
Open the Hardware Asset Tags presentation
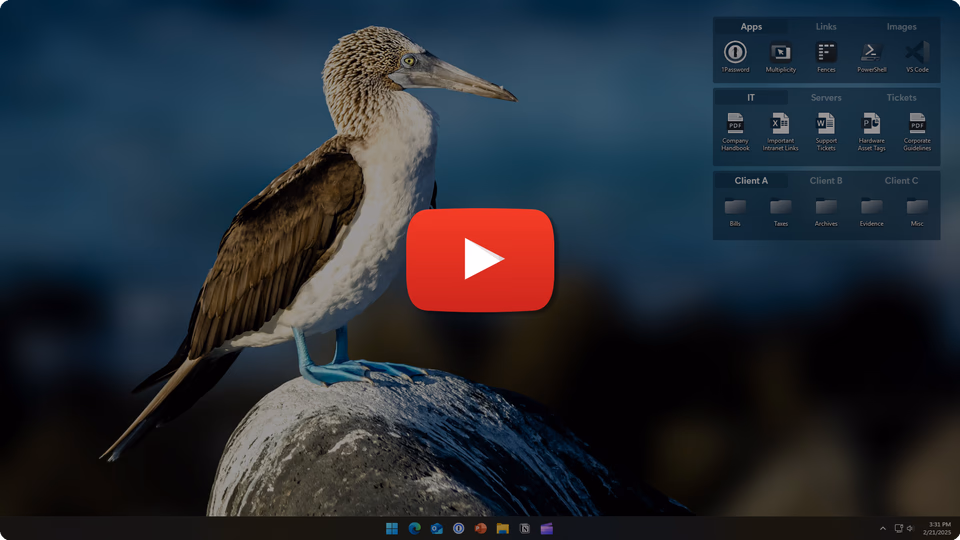pos(871,132)
